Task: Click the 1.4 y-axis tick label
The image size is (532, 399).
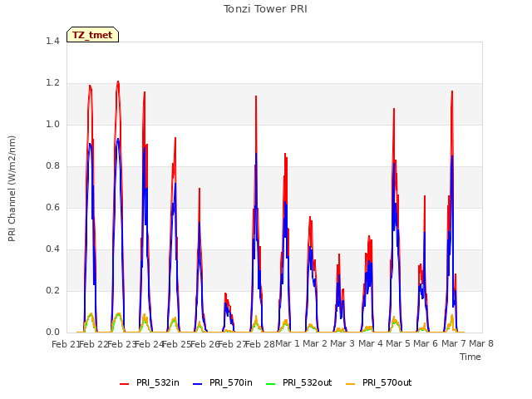Action: [x=52, y=42]
